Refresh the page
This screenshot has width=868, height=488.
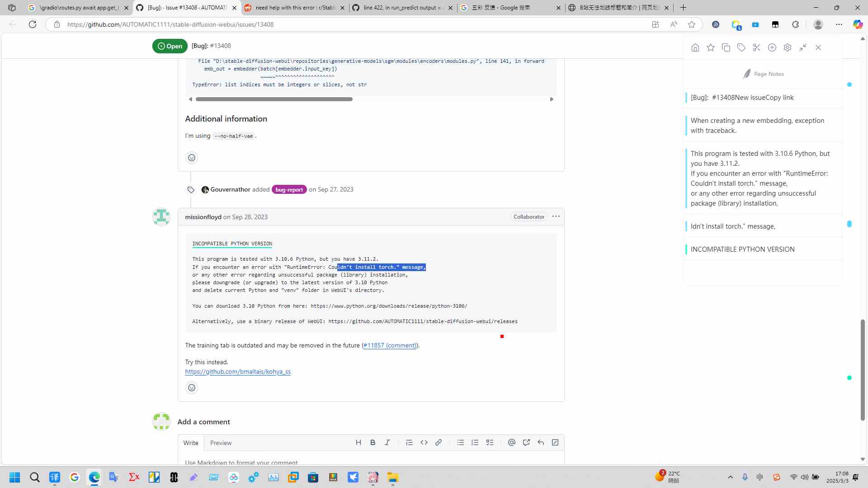[33, 24]
